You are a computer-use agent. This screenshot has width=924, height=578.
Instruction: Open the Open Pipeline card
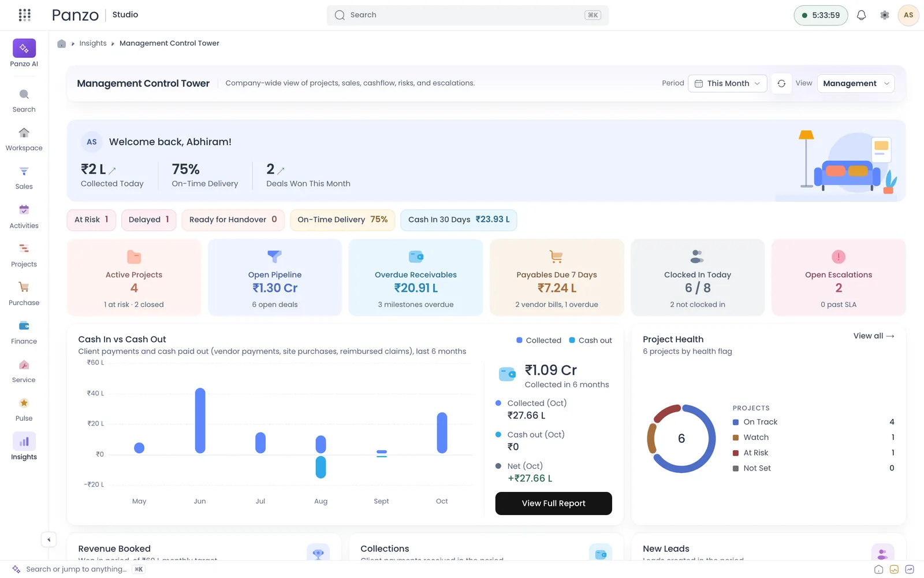275,277
